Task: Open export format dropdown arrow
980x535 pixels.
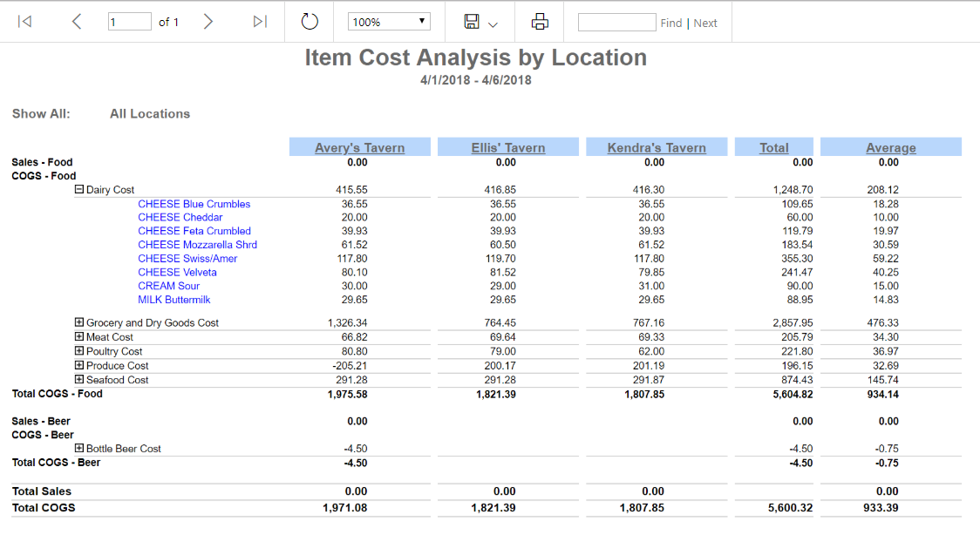Action: coord(493,24)
